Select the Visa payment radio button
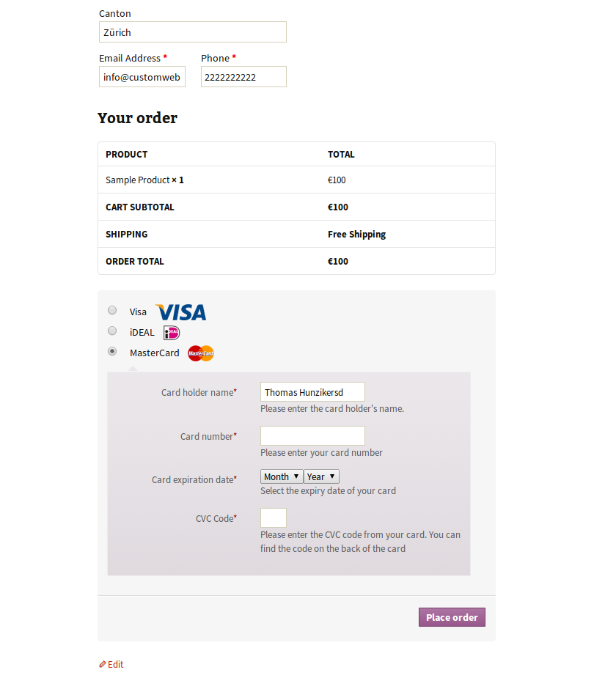This screenshot has height=689, width=616. 112,309
